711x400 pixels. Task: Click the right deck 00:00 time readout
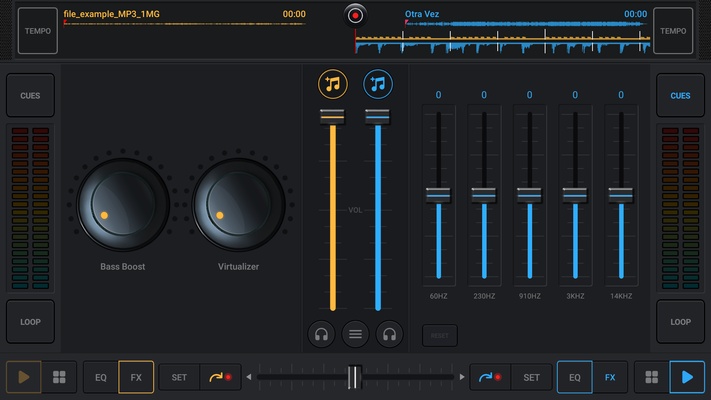(x=636, y=14)
